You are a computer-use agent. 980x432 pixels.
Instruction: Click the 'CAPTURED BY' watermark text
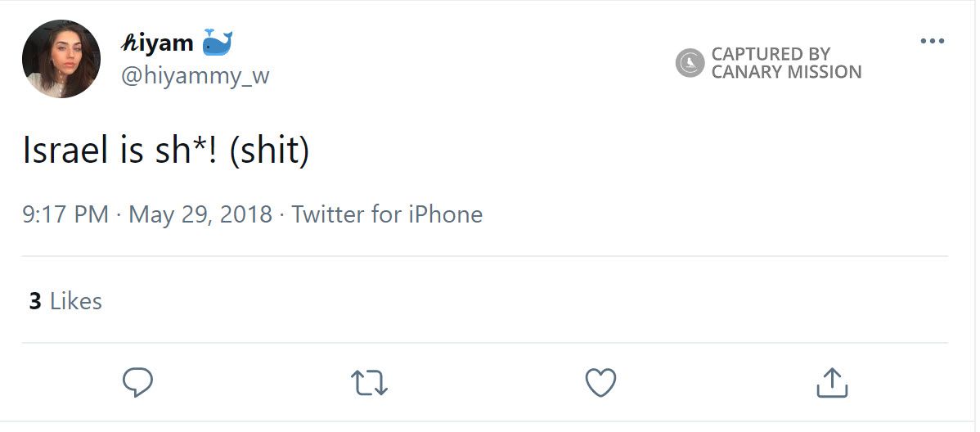771,54
